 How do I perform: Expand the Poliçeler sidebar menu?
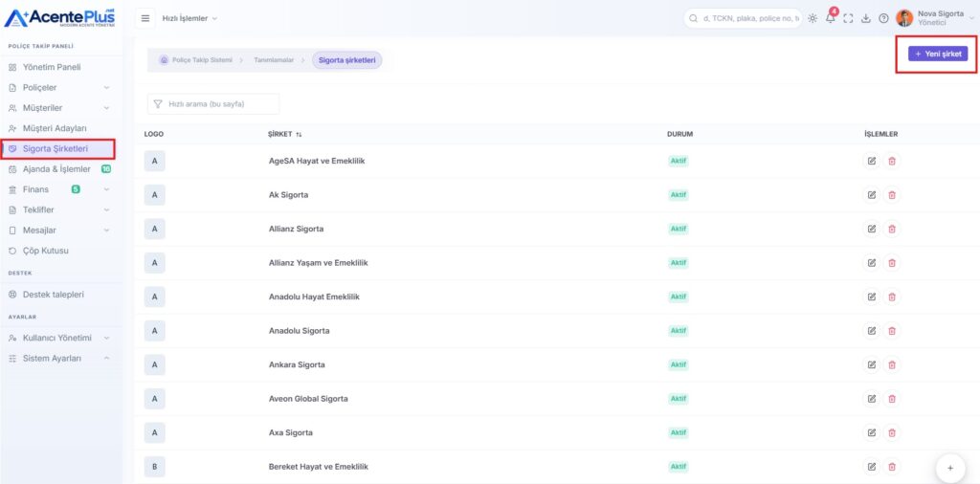[x=60, y=87]
